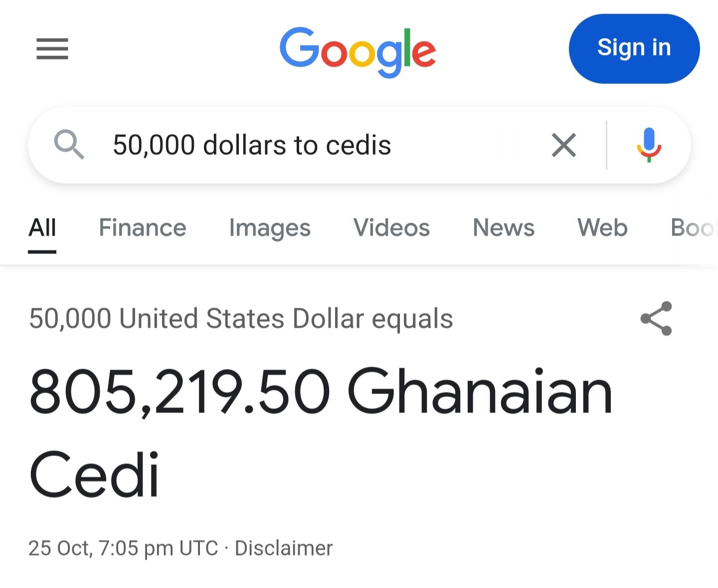This screenshot has height=588, width=718.
Task: Open the hamburger main menu
Action: click(x=52, y=49)
